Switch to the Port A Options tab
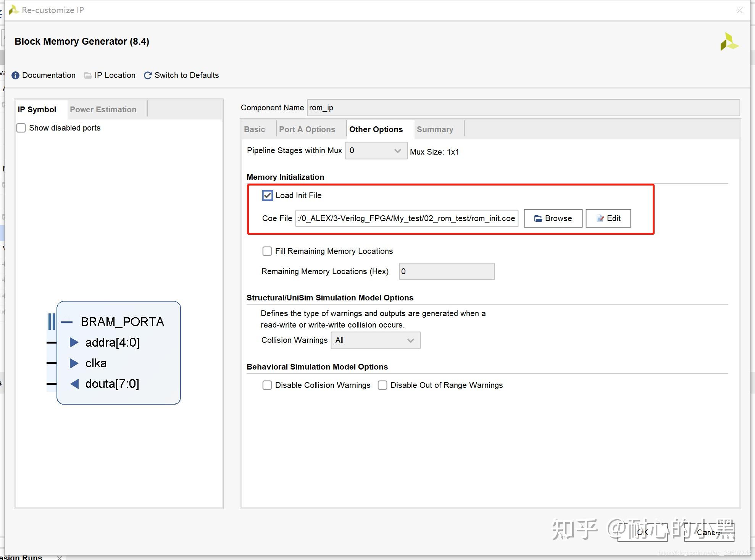Image resolution: width=755 pixels, height=560 pixels. click(x=307, y=129)
